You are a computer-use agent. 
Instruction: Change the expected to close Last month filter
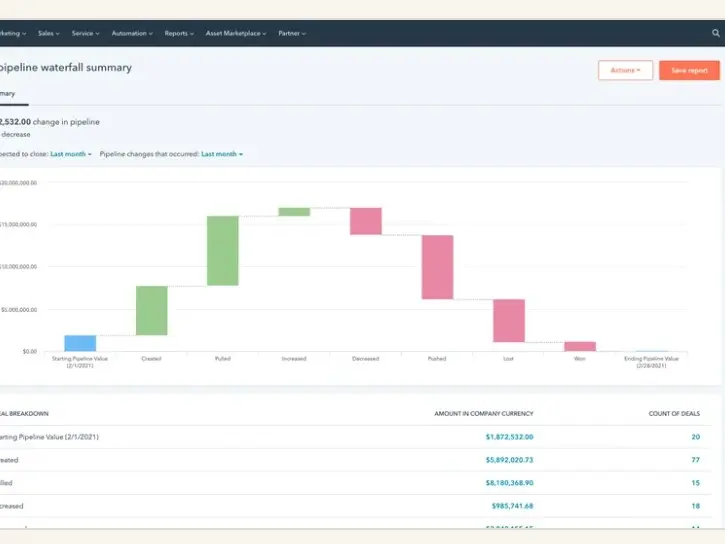(71, 154)
